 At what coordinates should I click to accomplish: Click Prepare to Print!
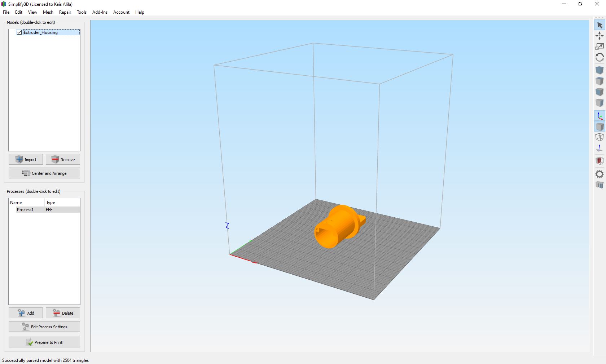click(x=44, y=342)
